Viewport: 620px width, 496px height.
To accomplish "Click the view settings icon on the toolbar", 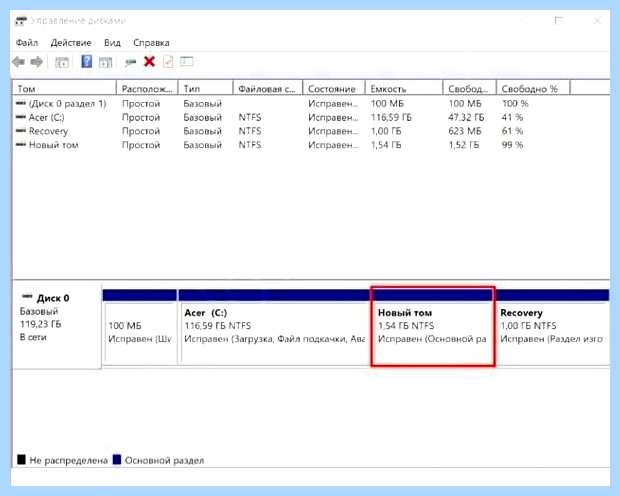I will 186,62.
